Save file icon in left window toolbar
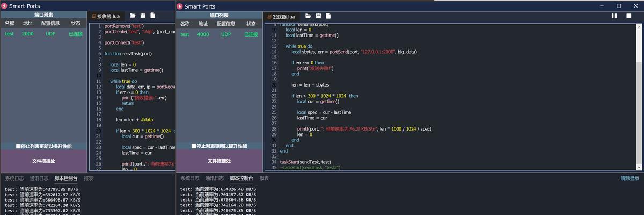644x215 pixels. (143, 16)
